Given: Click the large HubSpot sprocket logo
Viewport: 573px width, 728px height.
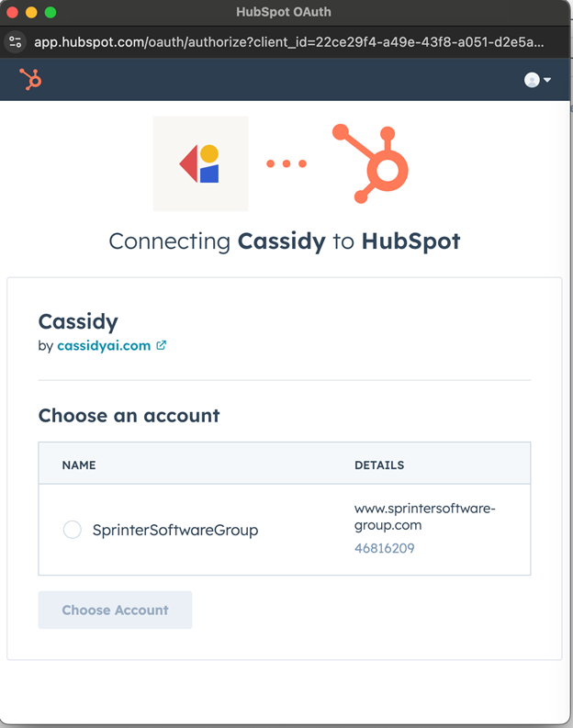Looking at the screenshot, I should click(x=370, y=163).
